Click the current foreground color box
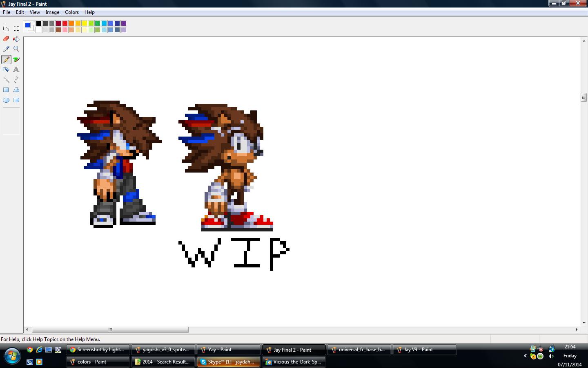 [x=27, y=25]
